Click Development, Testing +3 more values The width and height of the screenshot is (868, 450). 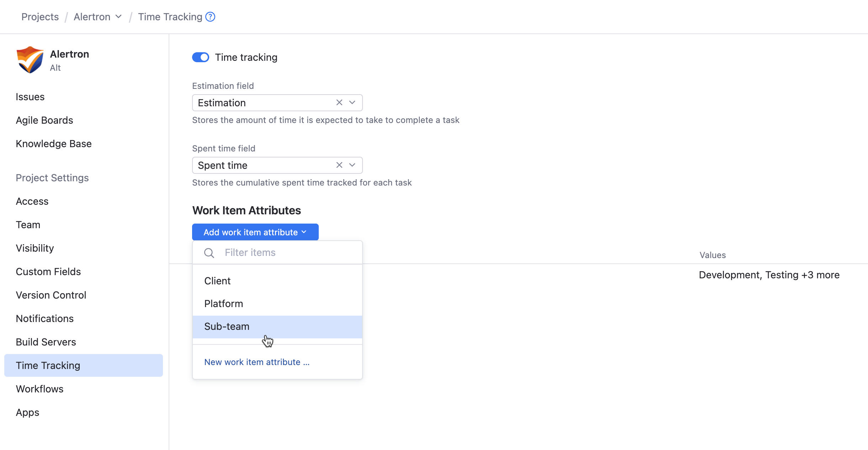[x=769, y=275]
